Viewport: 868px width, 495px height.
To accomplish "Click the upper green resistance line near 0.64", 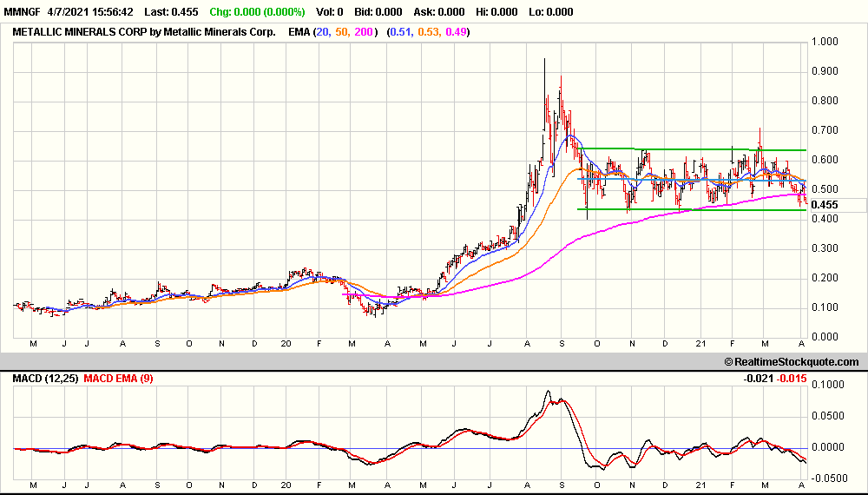I will click(692, 149).
